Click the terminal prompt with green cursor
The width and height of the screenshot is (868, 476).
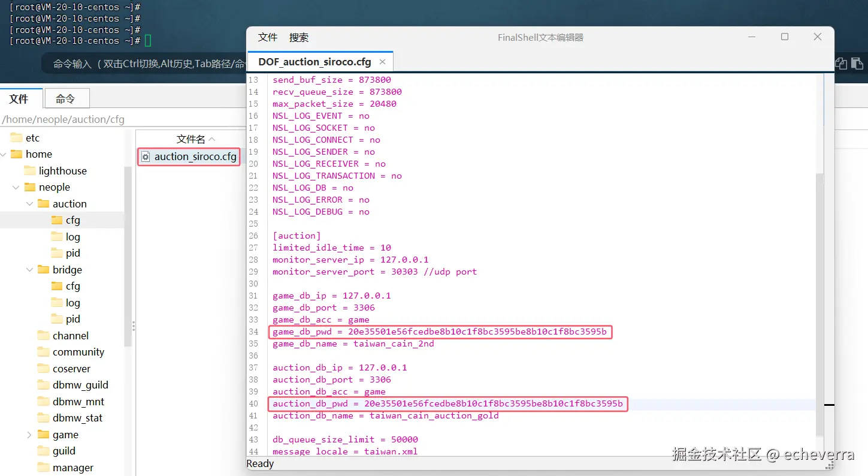(80, 41)
